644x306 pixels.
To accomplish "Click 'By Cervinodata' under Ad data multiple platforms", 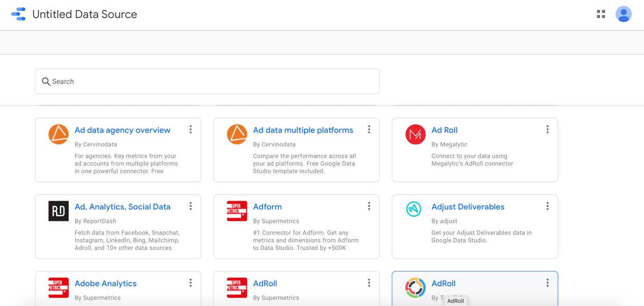I will point(274,145).
